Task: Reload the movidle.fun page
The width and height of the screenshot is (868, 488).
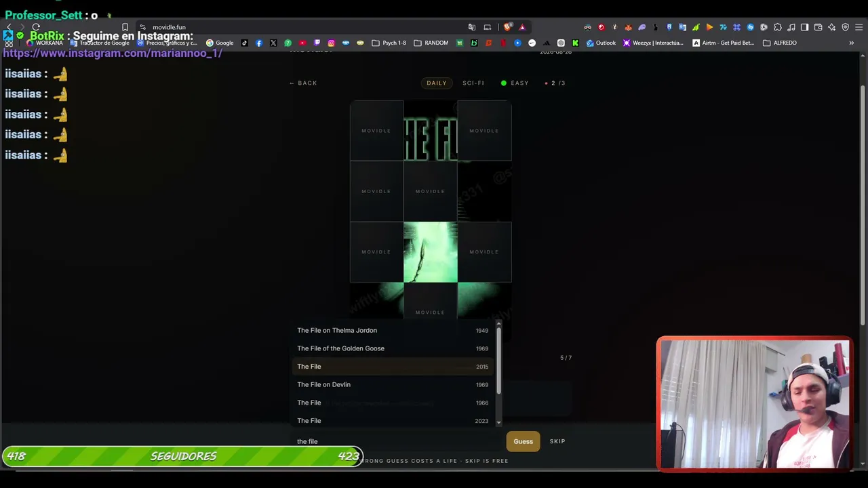Action: point(36,27)
